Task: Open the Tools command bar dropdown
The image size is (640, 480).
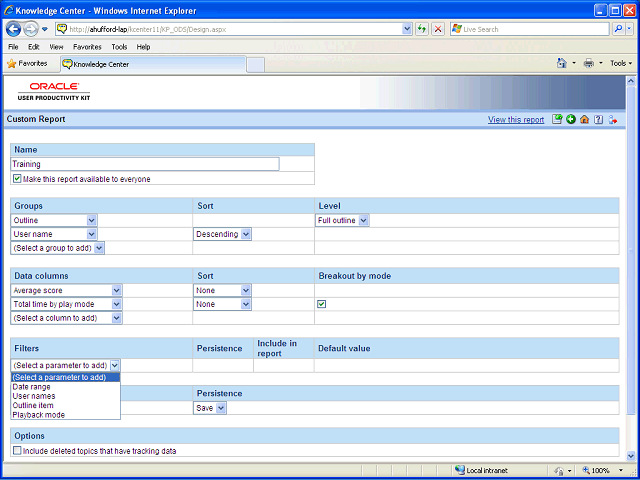Action: (x=621, y=63)
